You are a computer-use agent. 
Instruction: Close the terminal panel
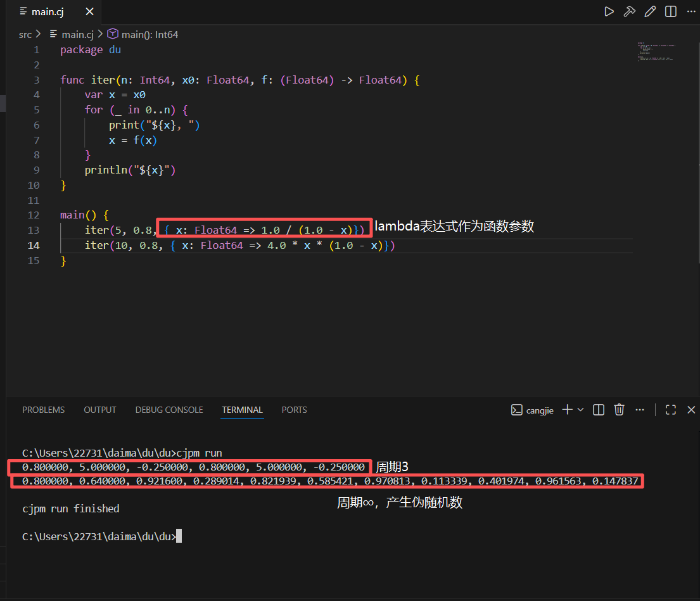[691, 410]
